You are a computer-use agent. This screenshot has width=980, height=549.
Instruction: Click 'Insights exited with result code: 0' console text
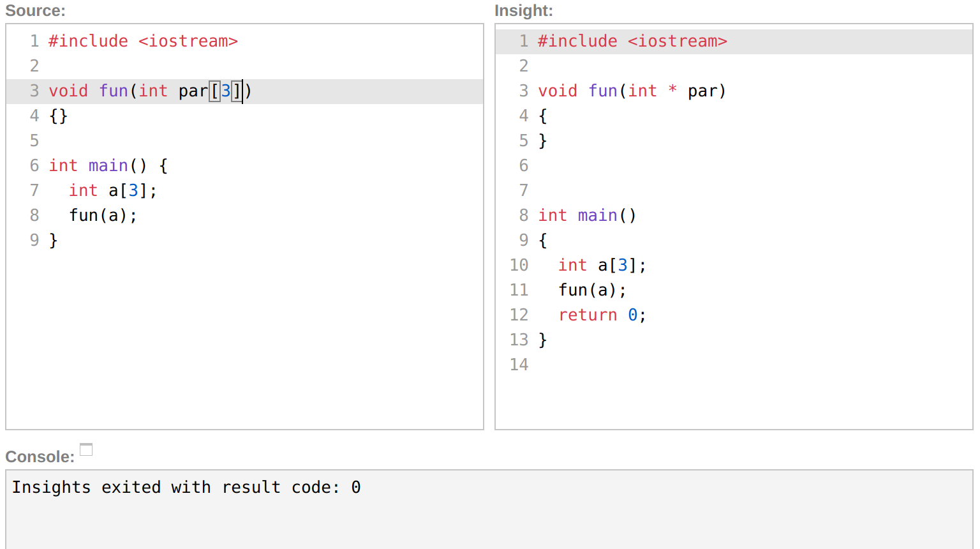click(x=186, y=487)
